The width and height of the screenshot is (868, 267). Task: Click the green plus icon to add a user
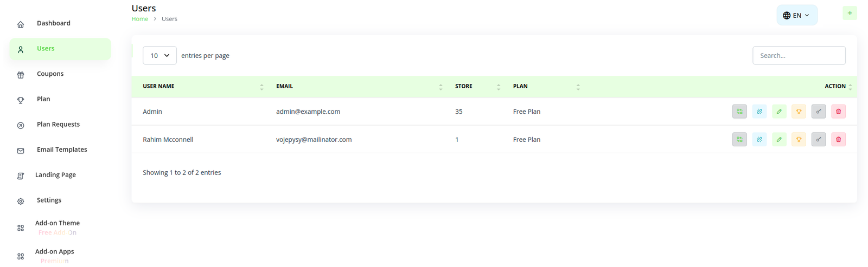tap(850, 14)
